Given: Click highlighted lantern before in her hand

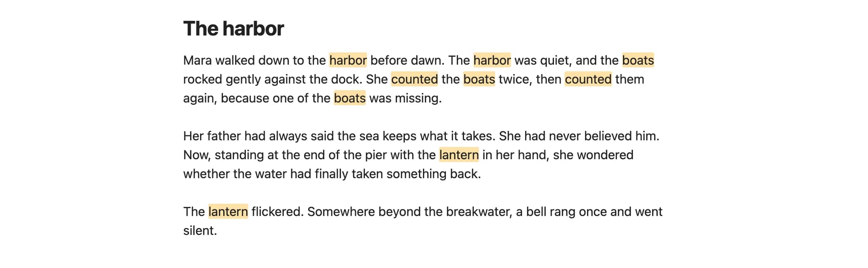Looking at the screenshot, I should point(459,155).
